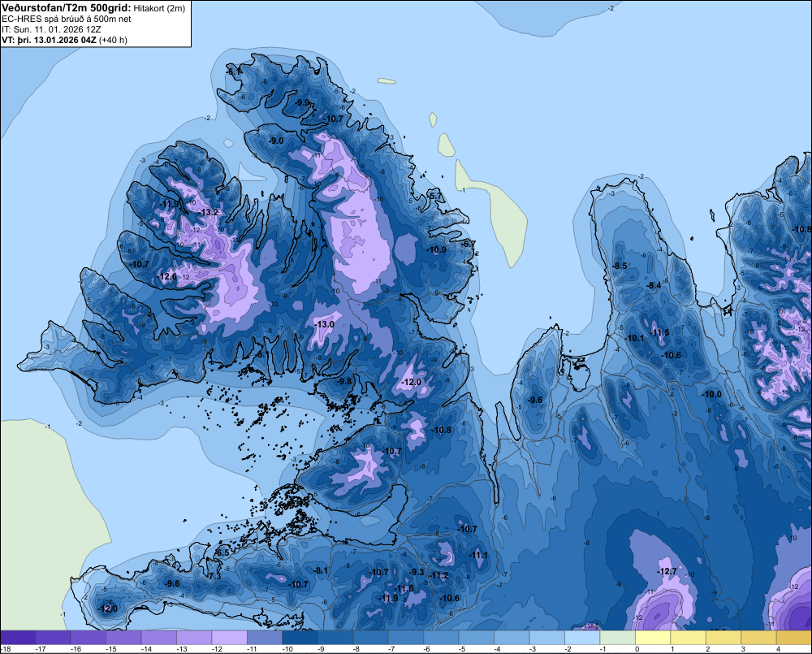Click the '-9.3' temperature label
812x654 pixels.
[417, 572]
